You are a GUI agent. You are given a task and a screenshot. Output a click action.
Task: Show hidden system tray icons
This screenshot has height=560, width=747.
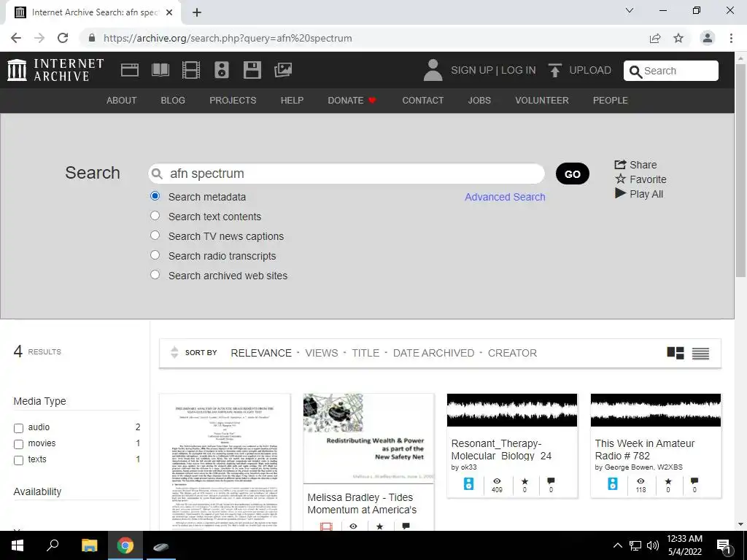pos(617,545)
